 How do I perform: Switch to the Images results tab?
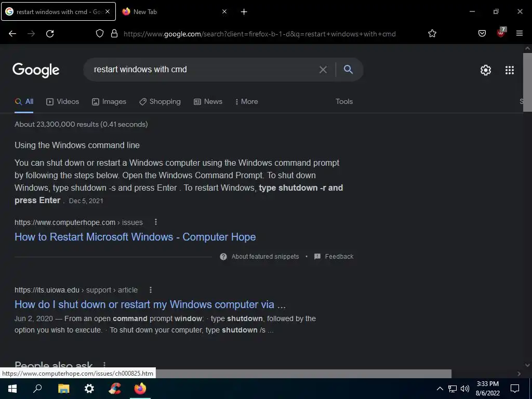[x=109, y=101]
